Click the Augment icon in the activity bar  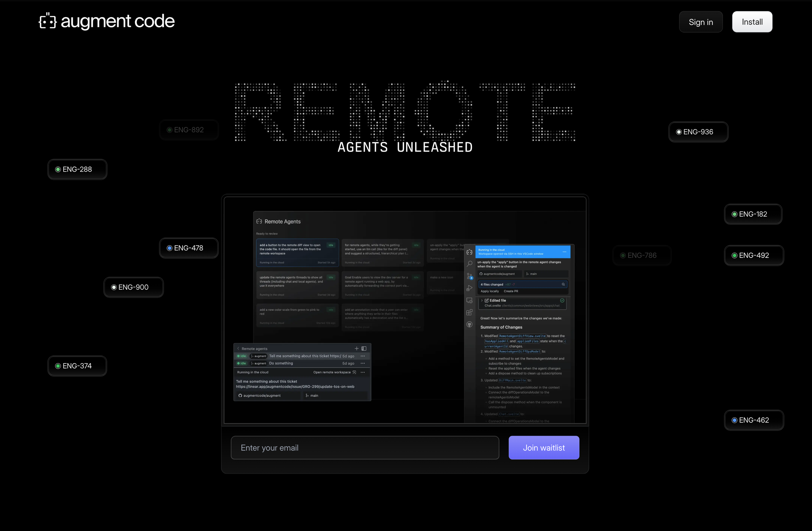tap(469, 252)
